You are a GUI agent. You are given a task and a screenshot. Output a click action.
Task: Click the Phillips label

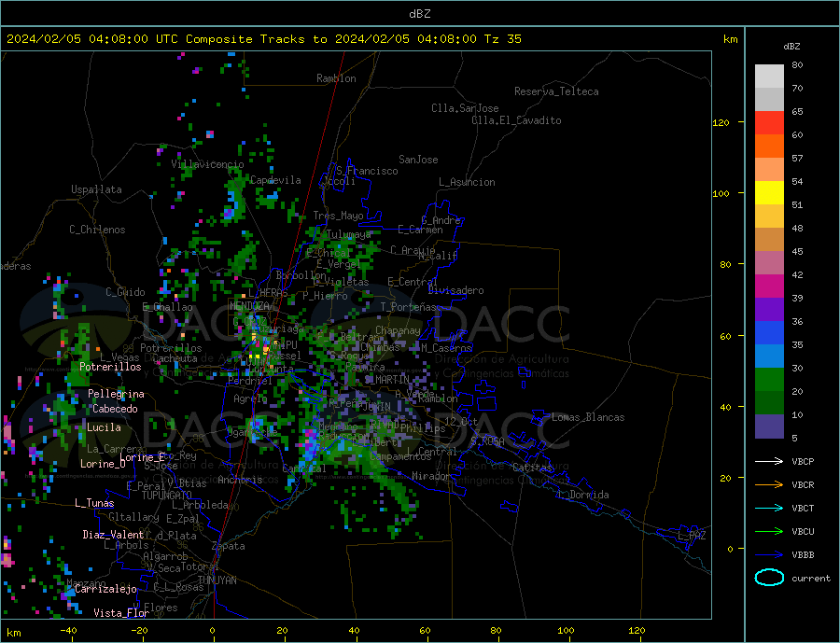[423, 428]
